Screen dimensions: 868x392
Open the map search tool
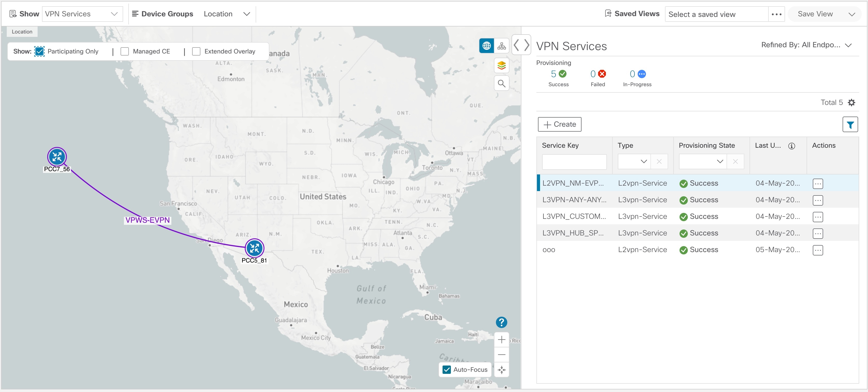click(501, 83)
